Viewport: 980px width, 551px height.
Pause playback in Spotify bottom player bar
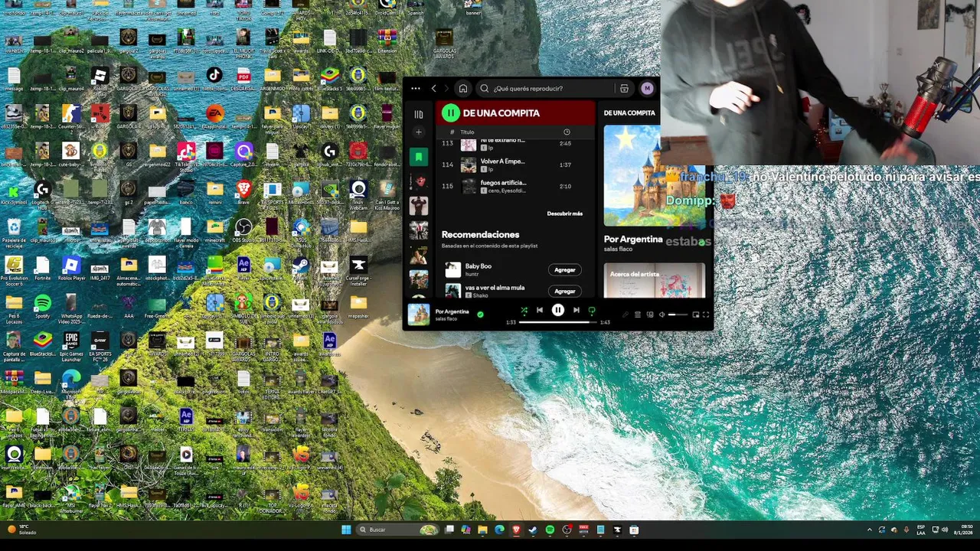[557, 310]
